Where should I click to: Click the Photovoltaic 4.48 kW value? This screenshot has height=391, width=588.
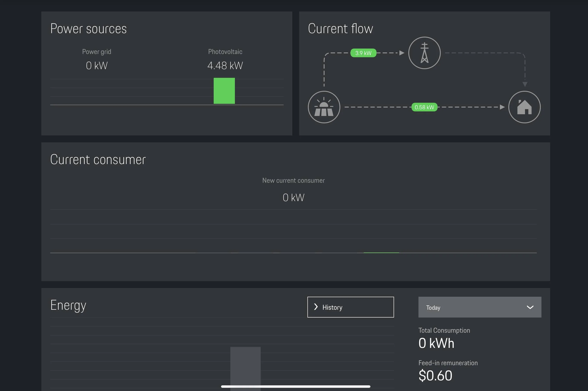(225, 66)
